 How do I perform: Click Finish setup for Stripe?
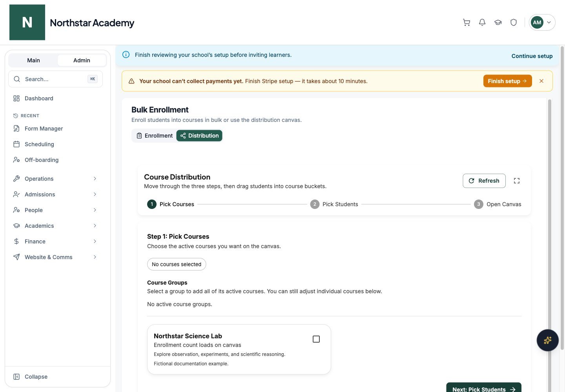pyautogui.click(x=507, y=81)
